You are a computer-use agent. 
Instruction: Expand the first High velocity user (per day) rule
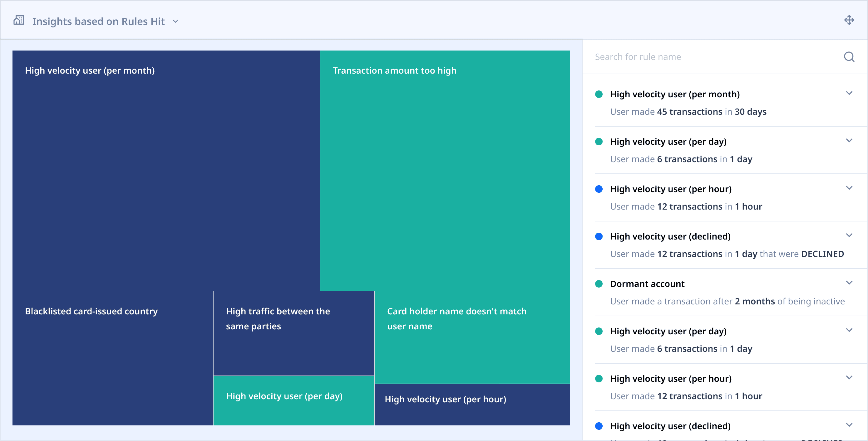coord(849,141)
